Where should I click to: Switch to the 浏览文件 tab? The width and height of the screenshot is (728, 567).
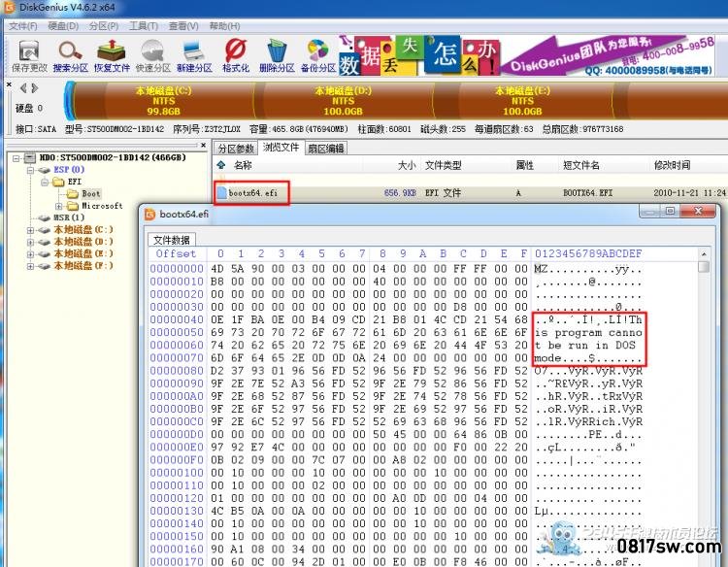click(281, 148)
